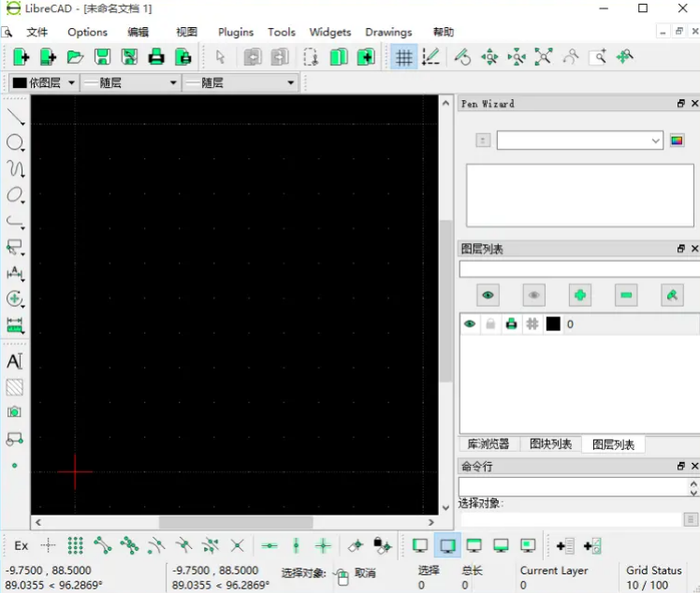Click layer 0 black color swatch
Image resolution: width=700 pixels, height=593 pixels.
553,324
